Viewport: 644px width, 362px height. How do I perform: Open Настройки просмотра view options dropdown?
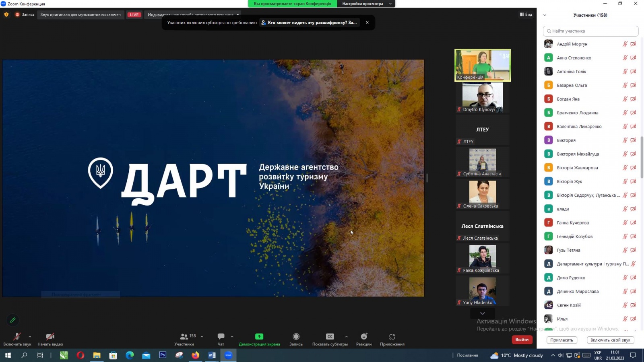(366, 4)
